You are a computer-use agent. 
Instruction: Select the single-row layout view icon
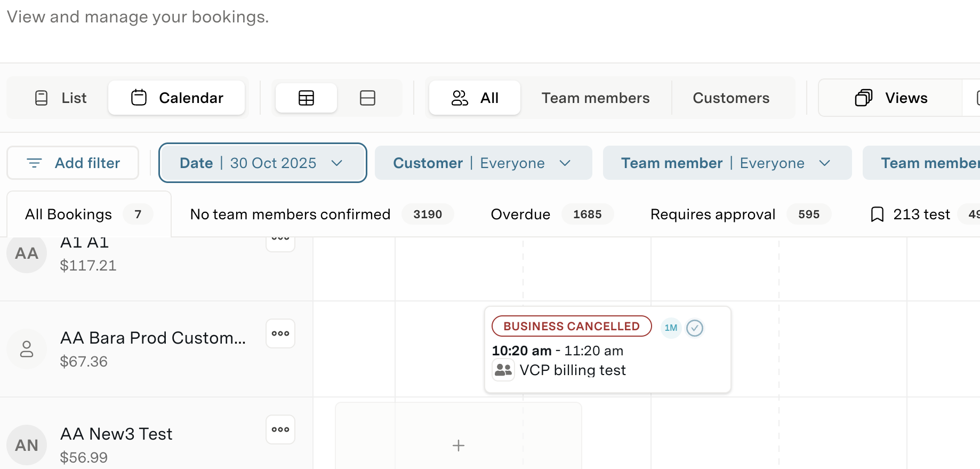pos(367,98)
